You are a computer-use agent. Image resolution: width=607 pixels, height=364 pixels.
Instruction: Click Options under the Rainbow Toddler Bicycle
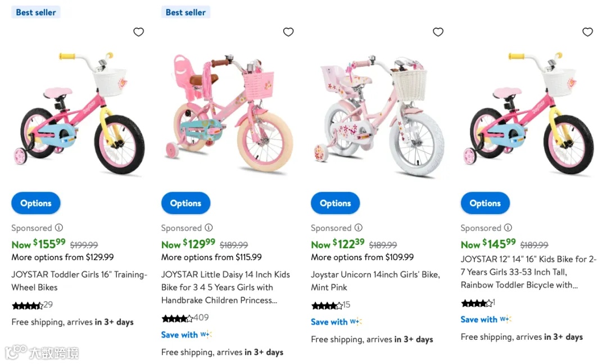coord(485,203)
